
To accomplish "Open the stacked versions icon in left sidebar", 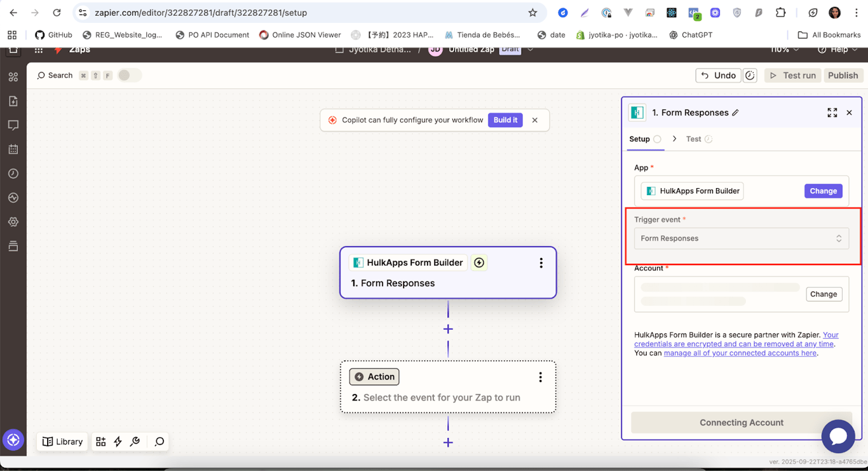I will 13,246.
